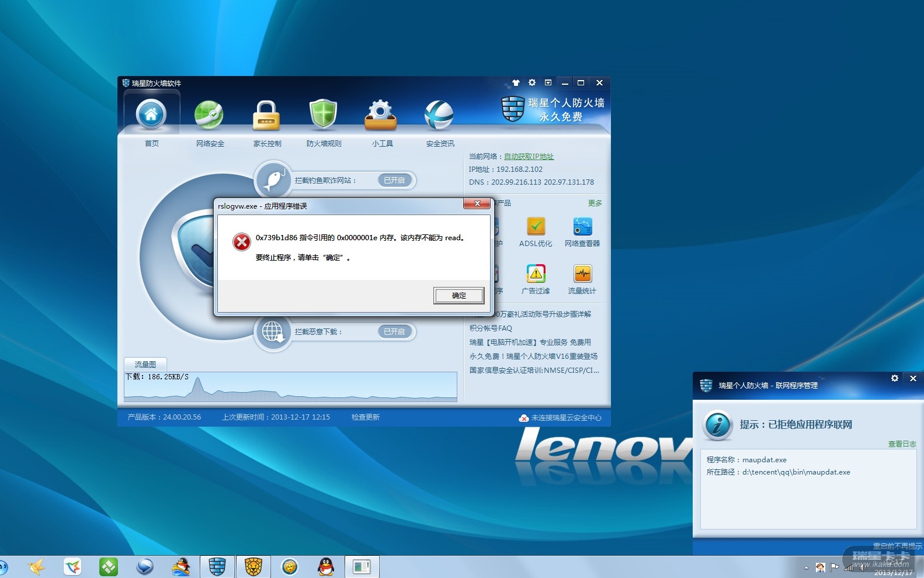The width and height of the screenshot is (924, 578).
Task: Close the rslogvw.exe error dialog
Action: click(477, 203)
